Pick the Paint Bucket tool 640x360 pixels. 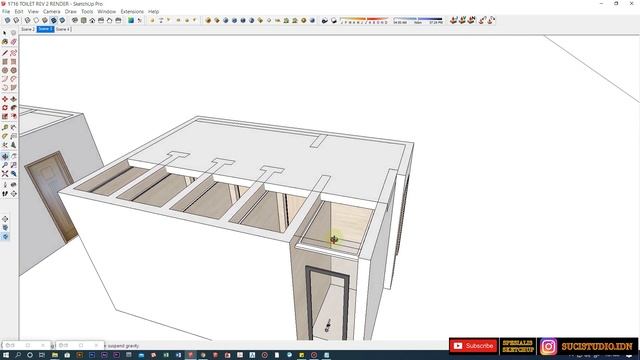point(5,42)
